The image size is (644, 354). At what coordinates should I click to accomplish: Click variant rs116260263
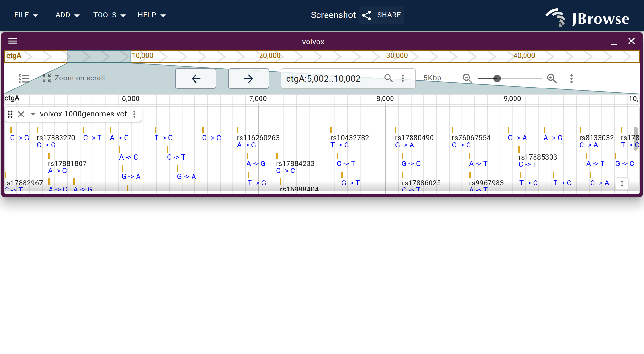(258, 138)
